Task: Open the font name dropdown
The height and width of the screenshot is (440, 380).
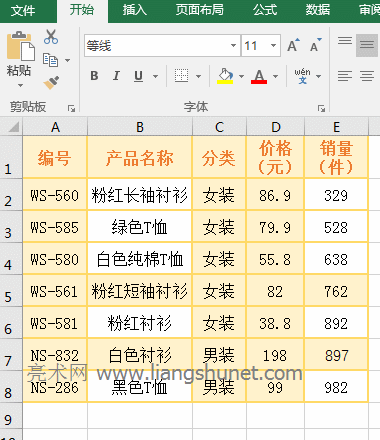Action: point(233,45)
